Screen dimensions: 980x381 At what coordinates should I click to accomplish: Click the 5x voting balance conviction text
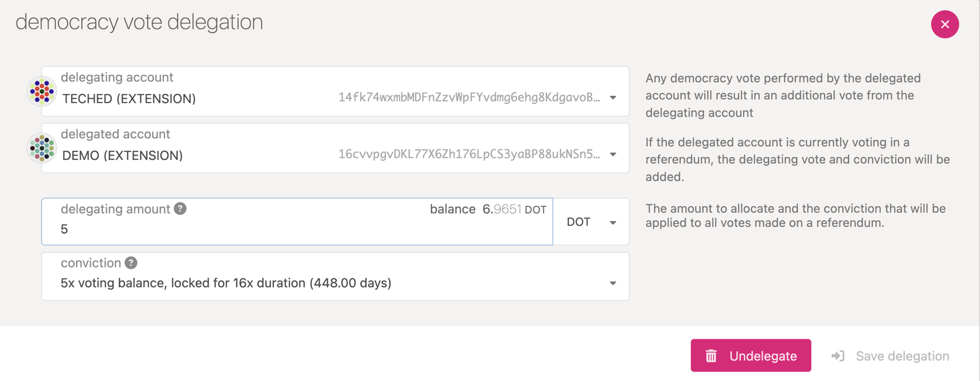tap(226, 283)
